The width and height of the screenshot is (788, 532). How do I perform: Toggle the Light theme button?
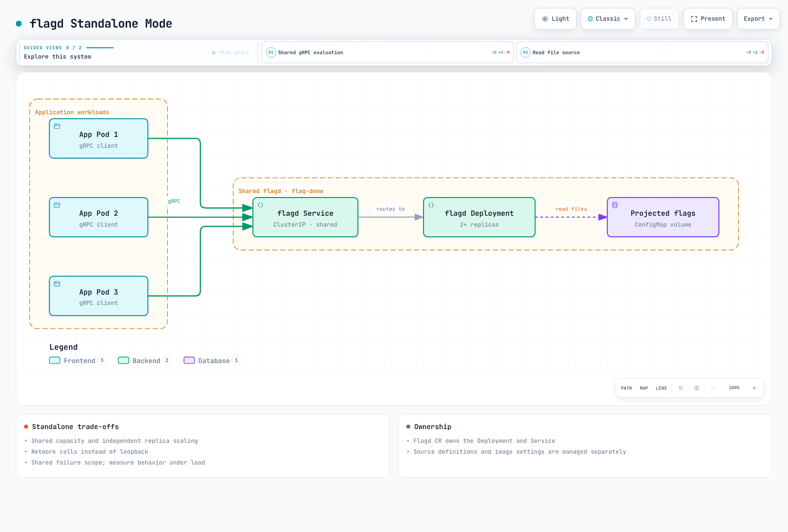click(x=555, y=19)
